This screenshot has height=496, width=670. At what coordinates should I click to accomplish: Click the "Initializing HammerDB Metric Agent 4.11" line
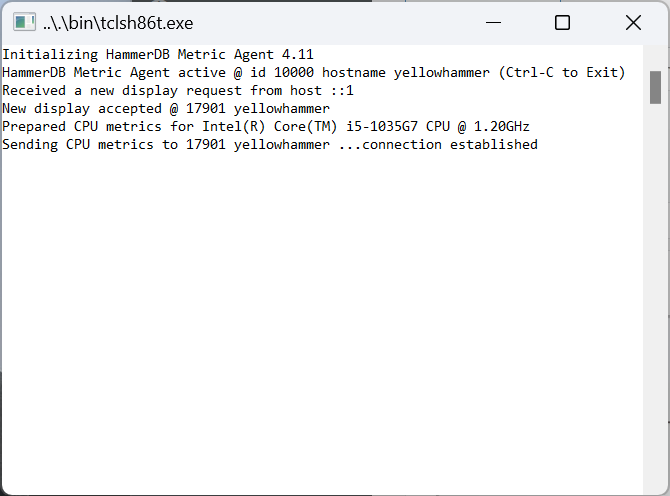158,55
